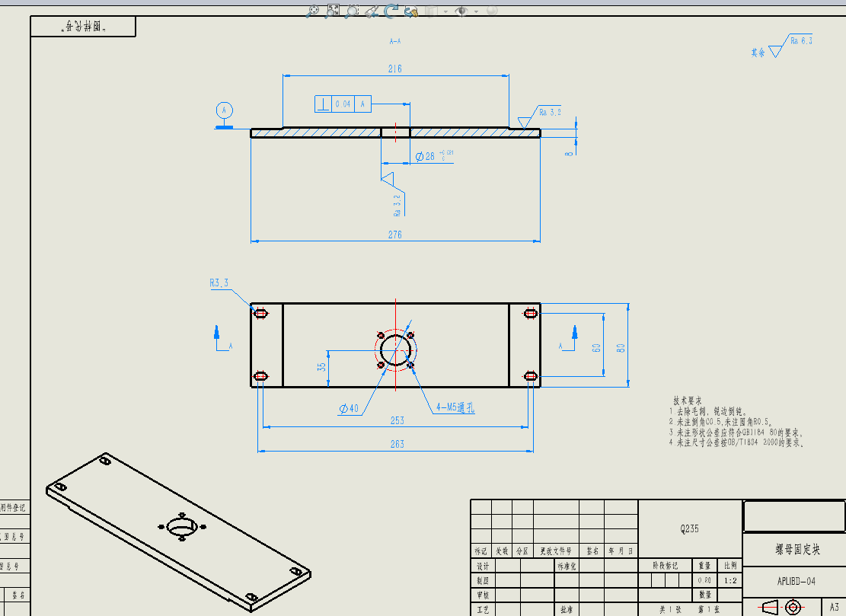
Task: Click the 技术要求 technical requirements note
Action: 688,401
